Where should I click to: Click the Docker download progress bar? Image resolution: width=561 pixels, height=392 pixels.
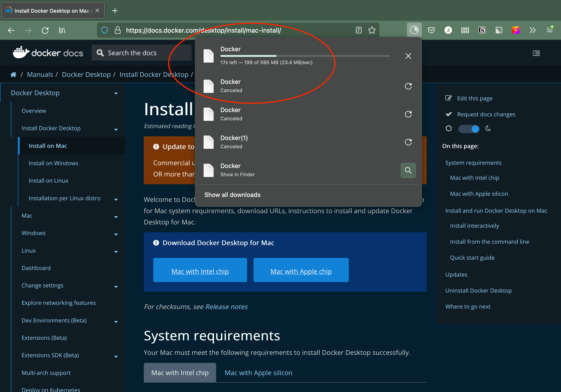(305, 56)
